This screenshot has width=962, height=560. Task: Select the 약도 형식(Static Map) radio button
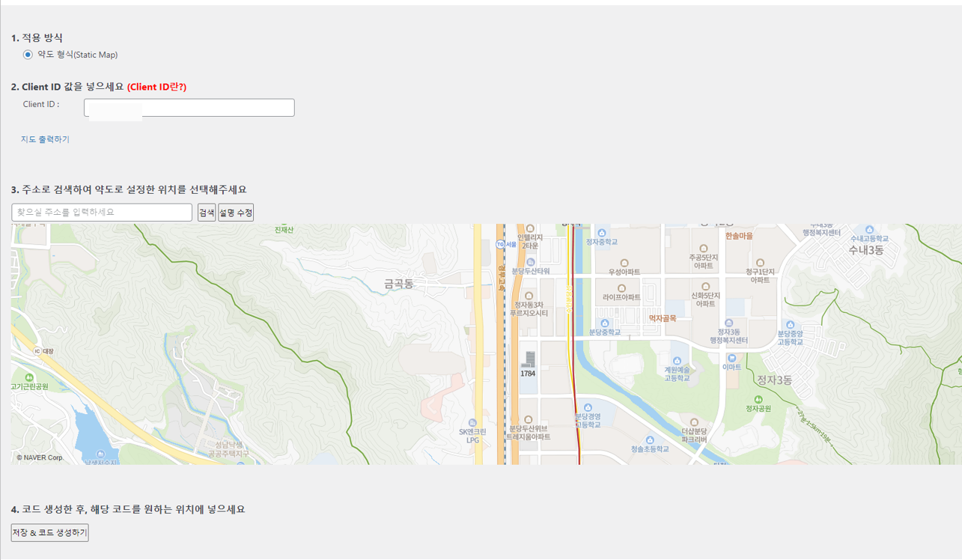pyautogui.click(x=28, y=55)
